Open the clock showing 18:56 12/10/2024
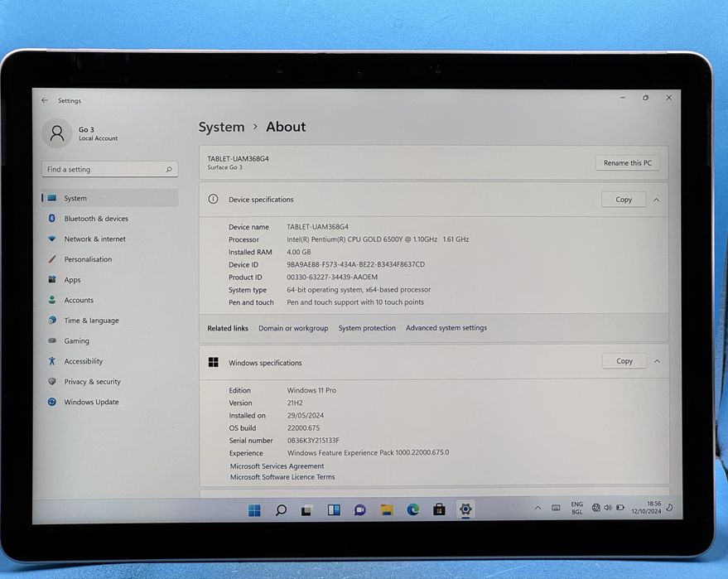Image resolution: width=728 pixels, height=579 pixels. pyautogui.click(x=646, y=507)
